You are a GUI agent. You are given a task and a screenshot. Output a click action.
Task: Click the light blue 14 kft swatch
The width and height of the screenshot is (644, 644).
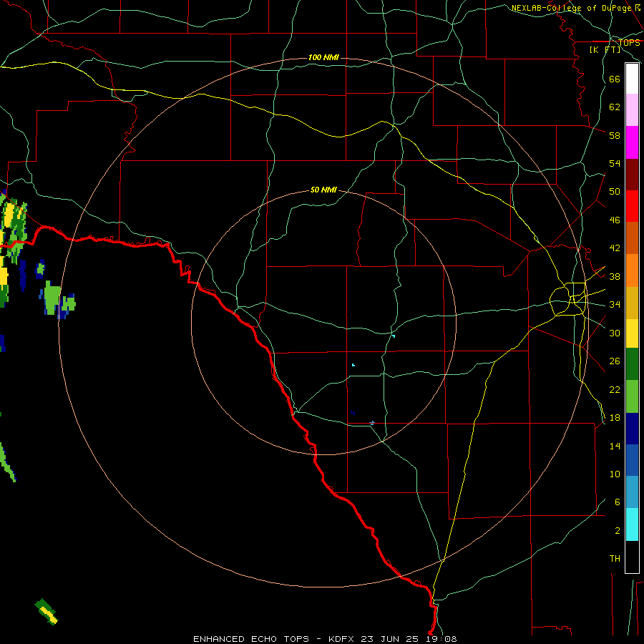(632, 492)
